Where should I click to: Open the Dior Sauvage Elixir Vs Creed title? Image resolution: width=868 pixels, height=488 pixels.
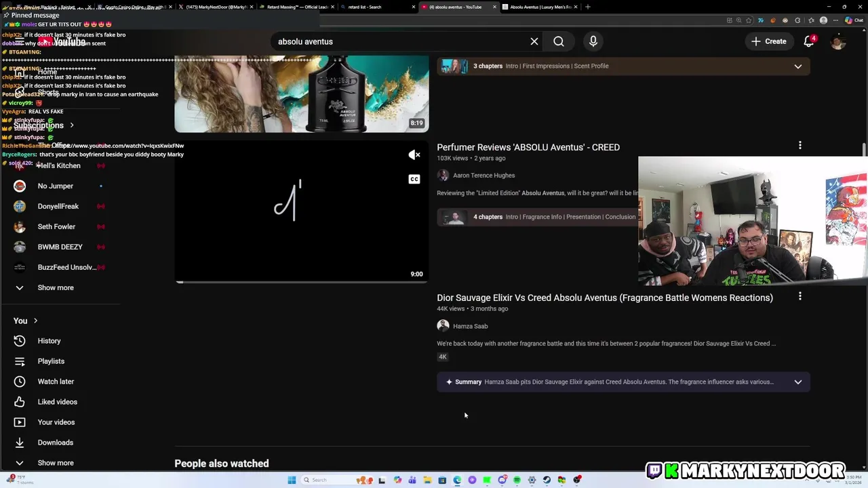pyautogui.click(x=605, y=298)
